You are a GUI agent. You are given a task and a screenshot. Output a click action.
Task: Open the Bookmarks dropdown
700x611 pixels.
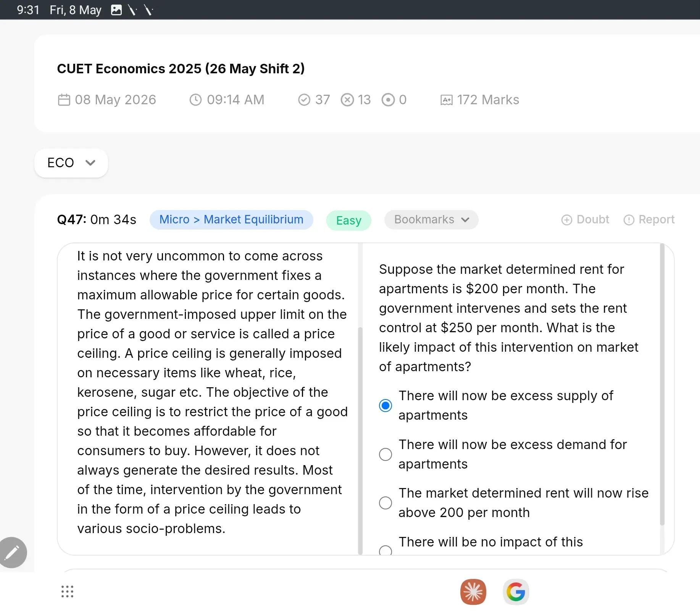[431, 220]
